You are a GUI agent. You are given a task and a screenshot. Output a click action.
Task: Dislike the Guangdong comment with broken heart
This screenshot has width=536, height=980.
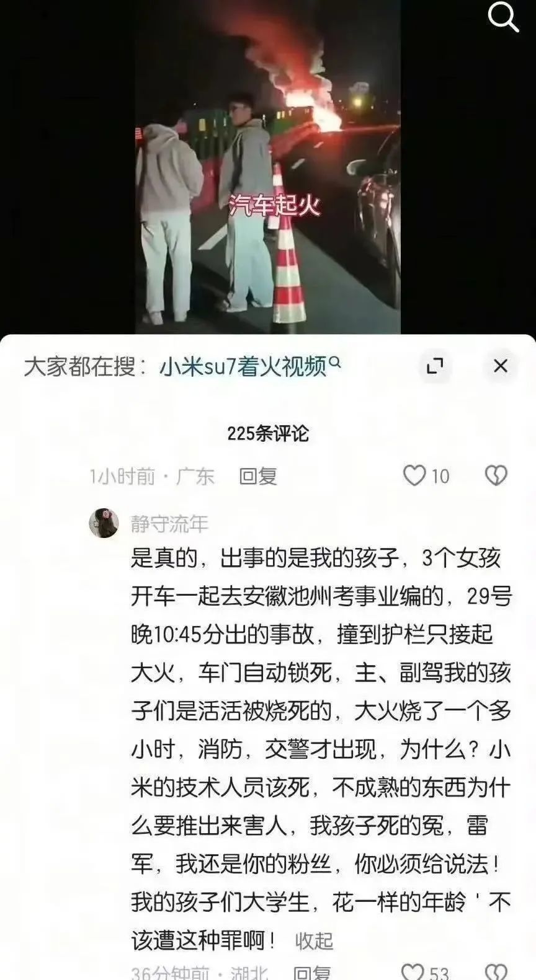point(496,475)
